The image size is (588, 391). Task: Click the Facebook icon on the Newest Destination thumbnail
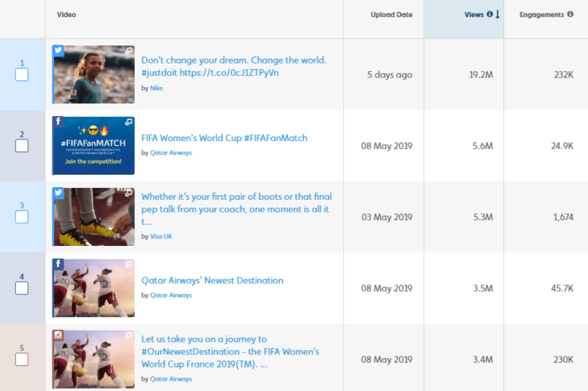coord(58,264)
